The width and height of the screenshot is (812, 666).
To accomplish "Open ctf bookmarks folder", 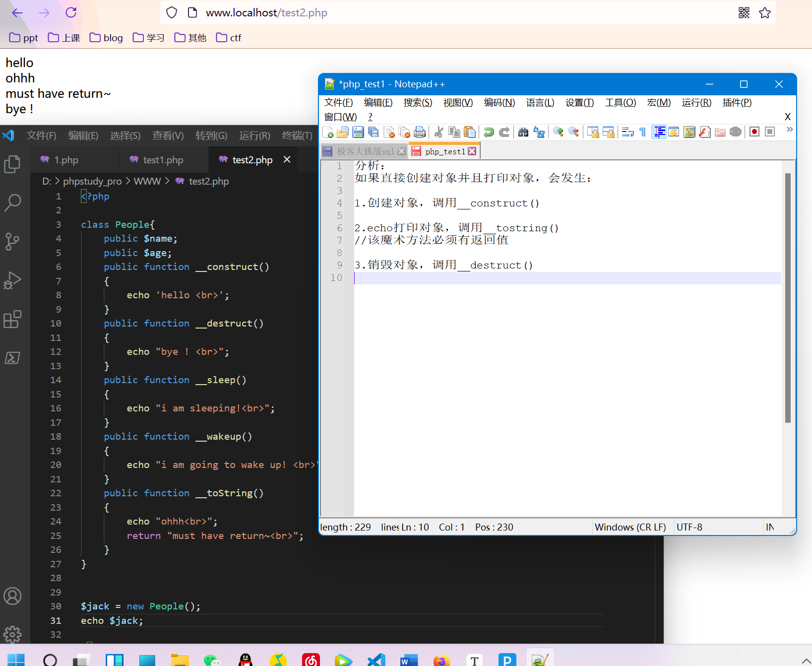I will click(x=229, y=38).
